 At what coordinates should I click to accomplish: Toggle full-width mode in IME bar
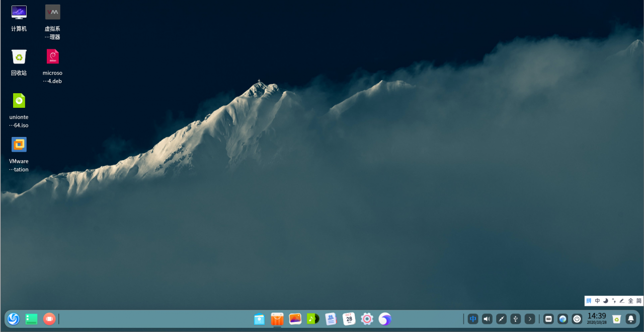click(x=630, y=301)
